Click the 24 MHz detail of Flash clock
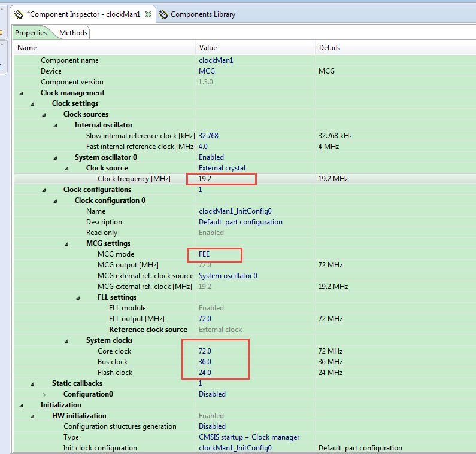The width and height of the screenshot is (476, 454). click(331, 373)
